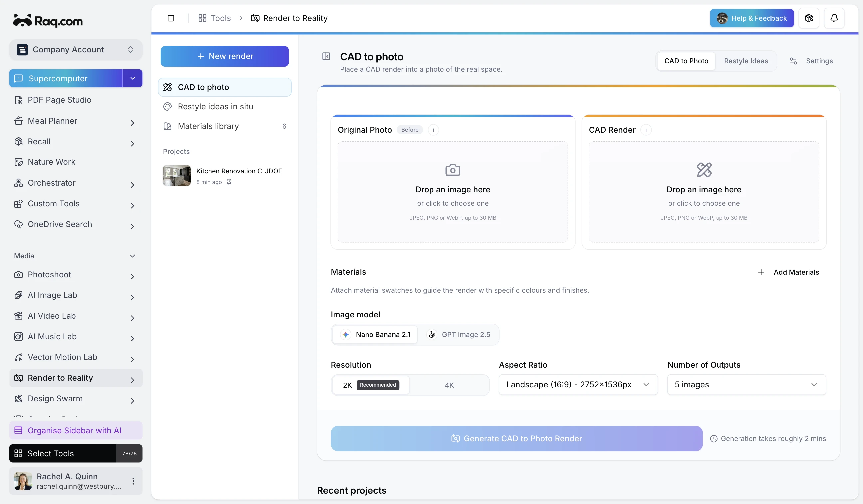Click the CAD Render info icon

646,130
